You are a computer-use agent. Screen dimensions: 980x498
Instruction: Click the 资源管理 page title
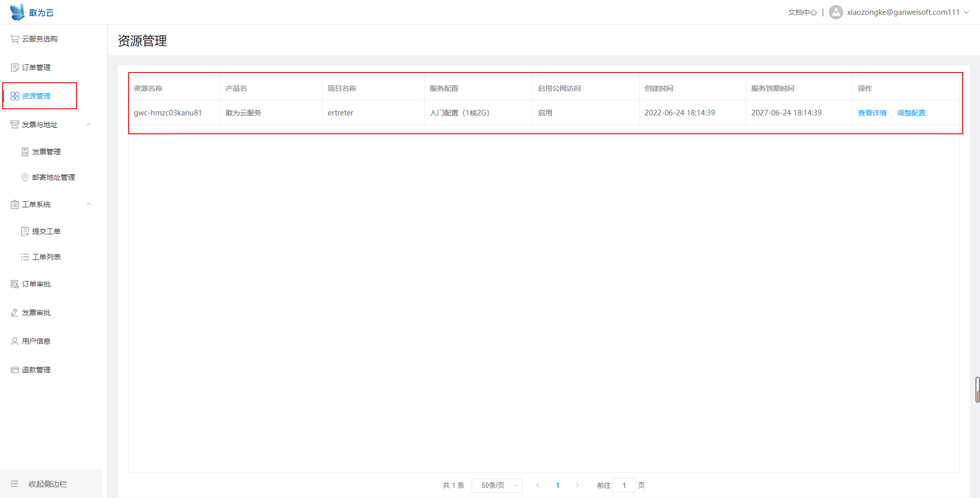142,41
